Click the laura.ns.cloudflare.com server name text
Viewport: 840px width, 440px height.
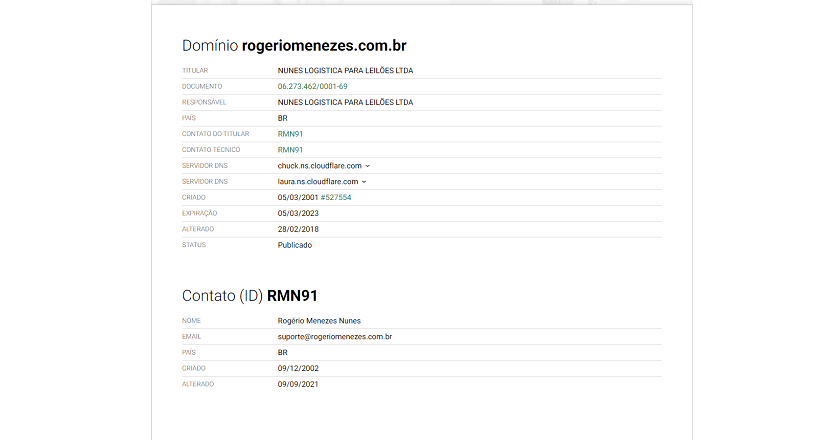click(x=317, y=182)
